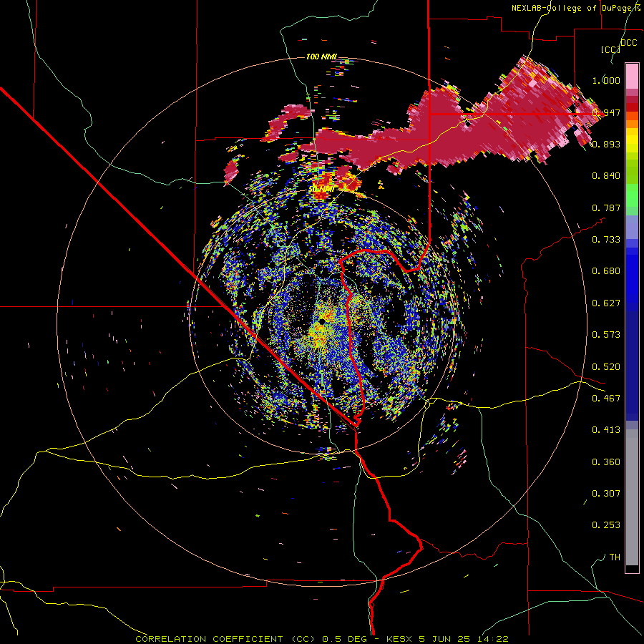The height and width of the screenshot is (644, 644).
Task: Click the 100 NMI range ring label
Action: [x=321, y=57]
